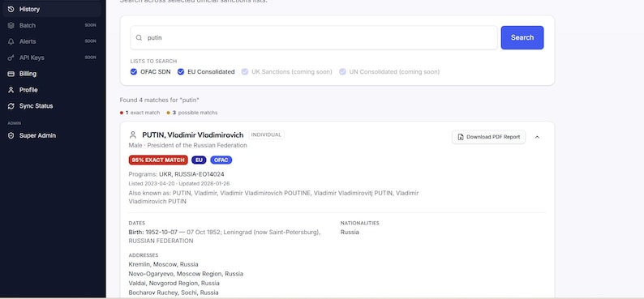Click the ADDRESSES section heading
The width and height of the screenshot is (644, 299).
click(144, 255)
